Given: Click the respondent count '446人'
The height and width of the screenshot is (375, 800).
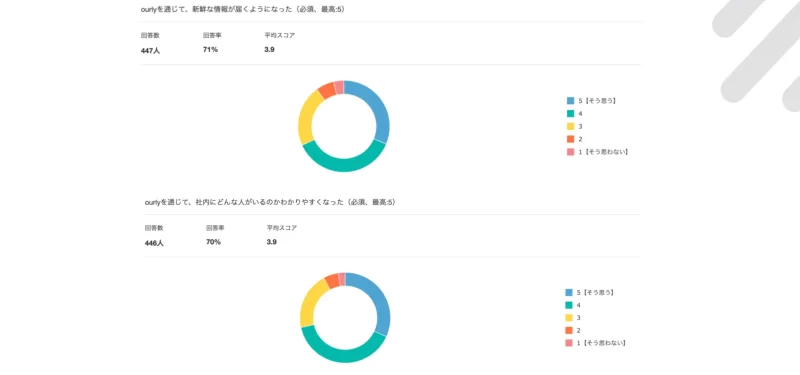Looking at the screenshot, I should pos(154,243).
